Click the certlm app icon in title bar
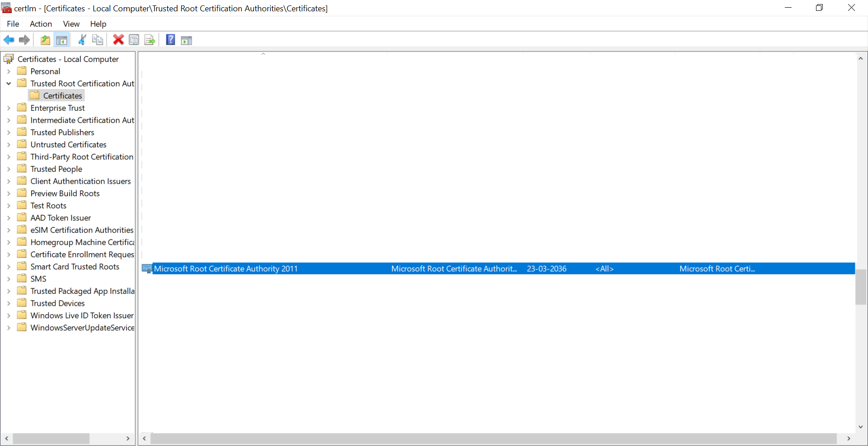 [x=6, y=8]
